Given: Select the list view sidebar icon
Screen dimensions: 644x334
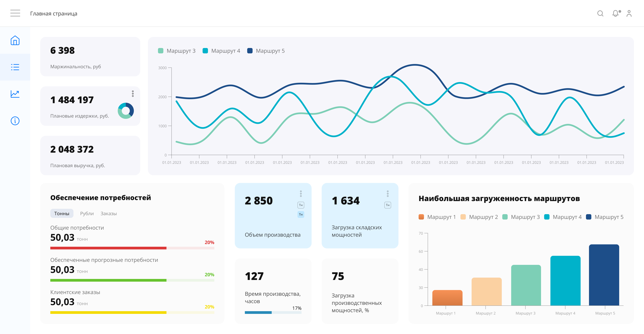Looking at the screenshot, I should click(15, 67).
